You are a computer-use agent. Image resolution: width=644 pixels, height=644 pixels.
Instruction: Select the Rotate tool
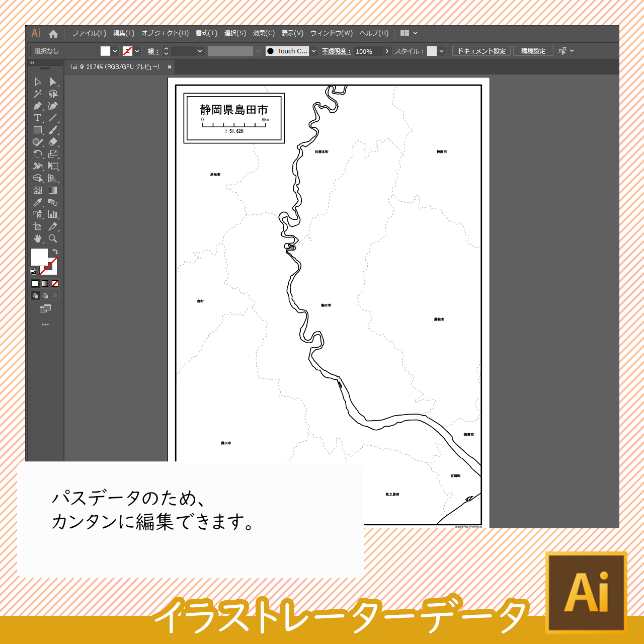coord(38,154)
